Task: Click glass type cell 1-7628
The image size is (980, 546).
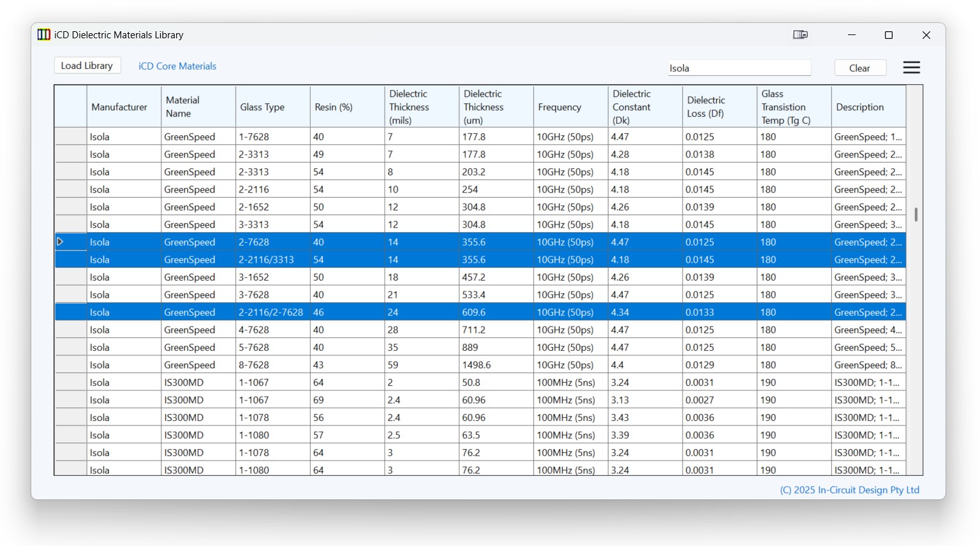Action: click(x=273, y=136)
